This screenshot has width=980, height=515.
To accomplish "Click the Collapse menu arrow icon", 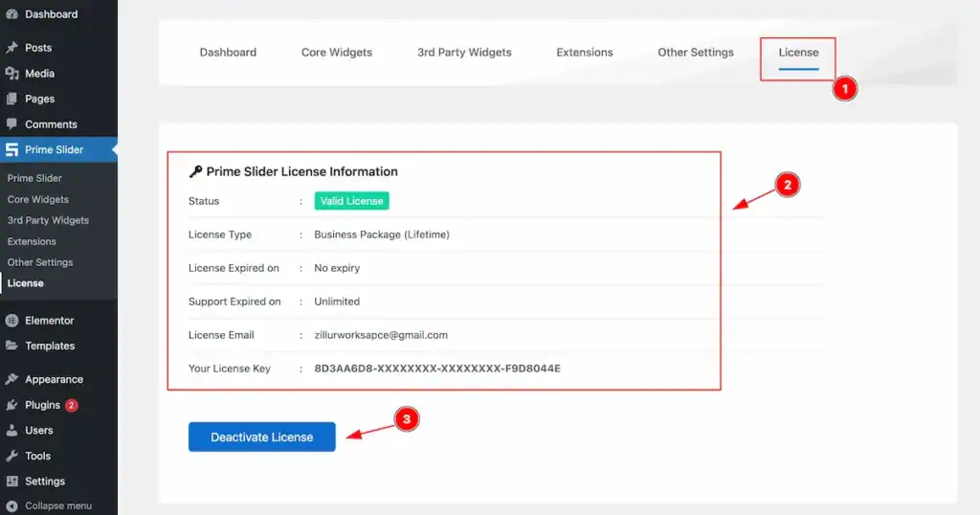I will click(x=11, y=505).
